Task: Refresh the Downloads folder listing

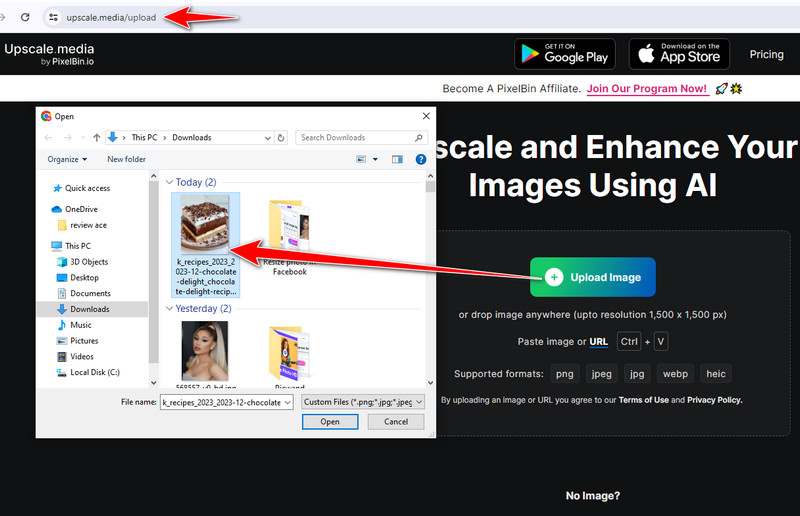Action: (281, 138)
